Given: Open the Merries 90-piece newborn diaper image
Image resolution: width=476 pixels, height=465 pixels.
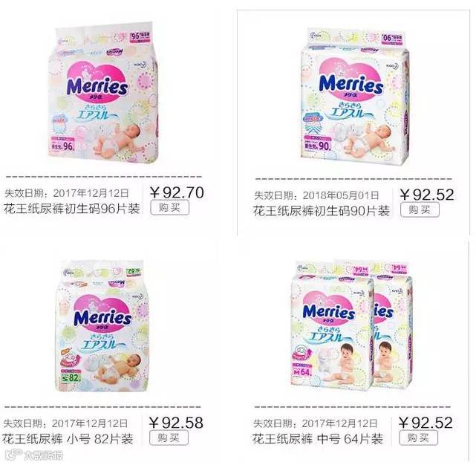Looking at the screenshot, I should [355, 97].
